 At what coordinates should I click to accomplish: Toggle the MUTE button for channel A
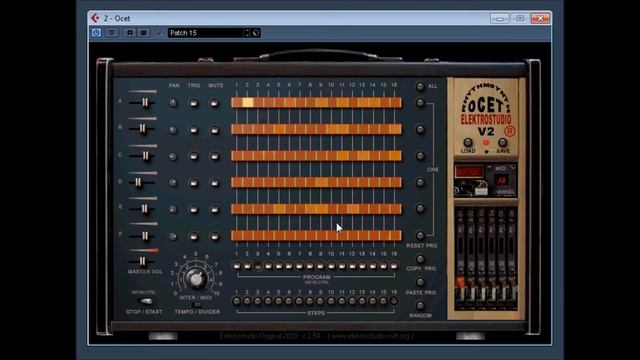(214, 103)
